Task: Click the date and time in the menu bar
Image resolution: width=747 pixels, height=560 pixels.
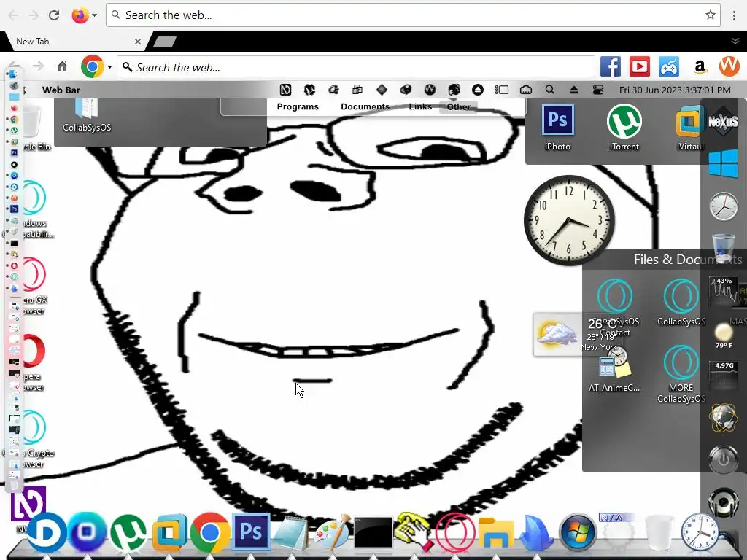Action: coord(675,90)
